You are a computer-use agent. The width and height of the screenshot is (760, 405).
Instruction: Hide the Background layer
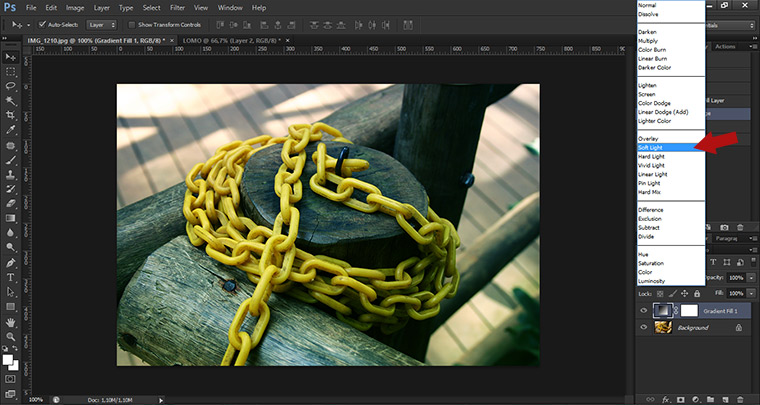pyautogui.click(x=643, y=328)
